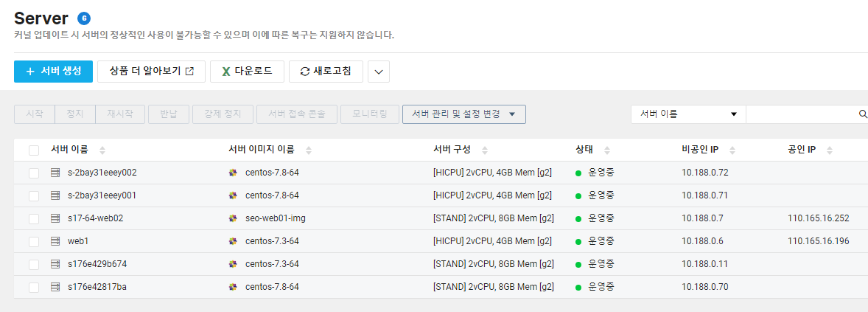Click server icon next to web1
This screenshot has height=312, width=868.
tap(55, 241)
